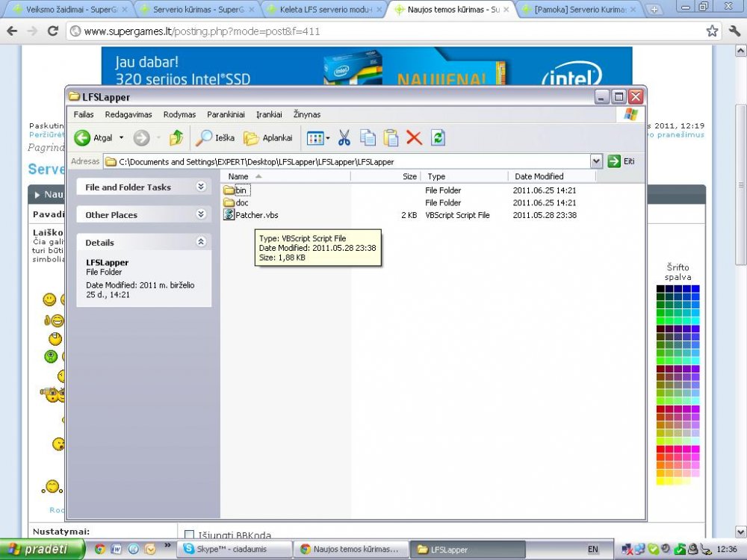Click the pradėti start button
The width and height of the screenshot is (747, 560).
37,550
